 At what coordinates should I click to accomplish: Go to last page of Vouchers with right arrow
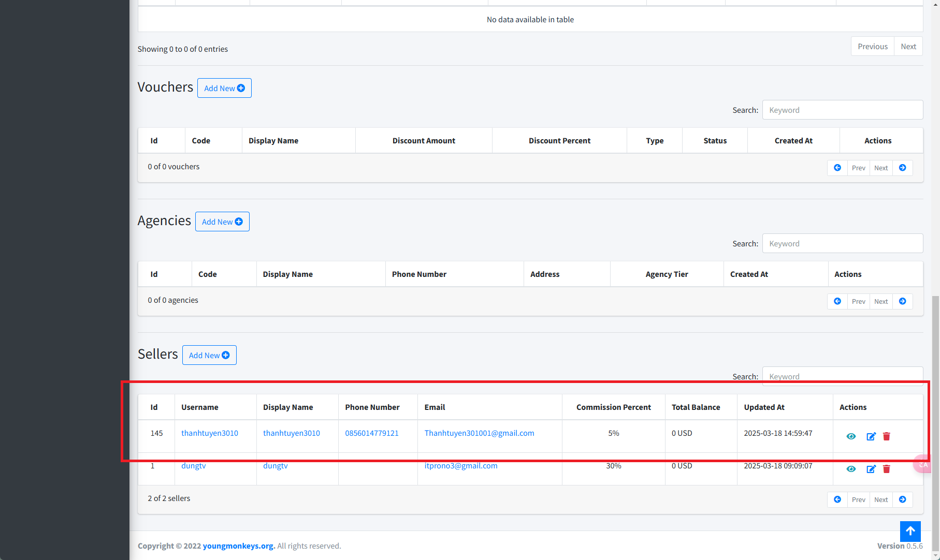pos(903,168)
